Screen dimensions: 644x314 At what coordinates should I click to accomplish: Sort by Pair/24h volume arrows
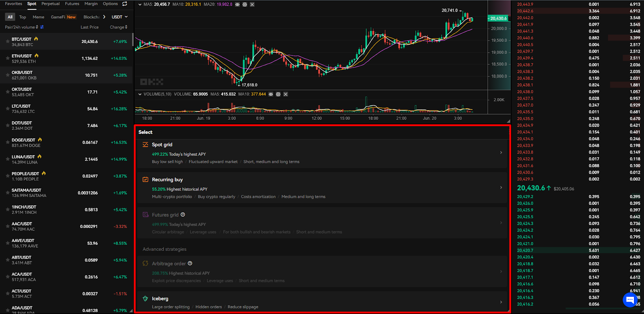pyautogui.click(x=37, y=27)
